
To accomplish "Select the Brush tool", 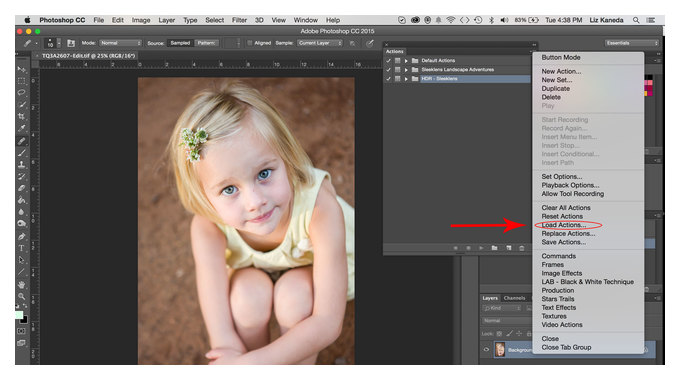I will (21, 153).
